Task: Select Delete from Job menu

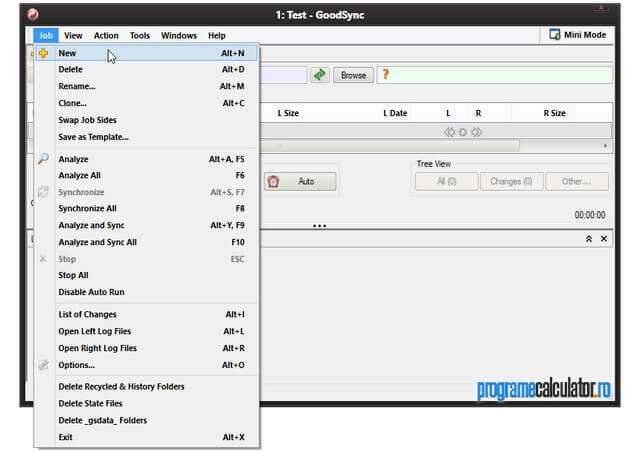Action: tap(146, 69)
